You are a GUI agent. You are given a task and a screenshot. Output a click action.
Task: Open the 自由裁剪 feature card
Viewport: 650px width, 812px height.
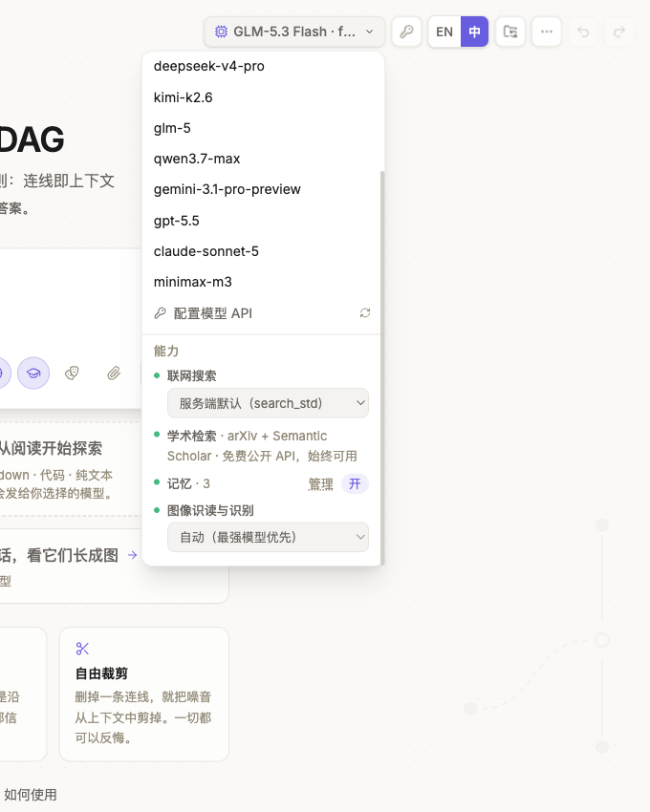144,694
